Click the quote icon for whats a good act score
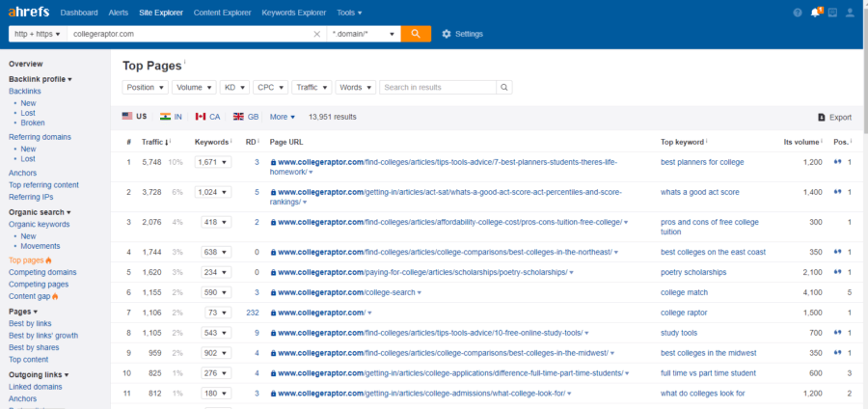This screenshot has height=409, width=868. point(838,192)
